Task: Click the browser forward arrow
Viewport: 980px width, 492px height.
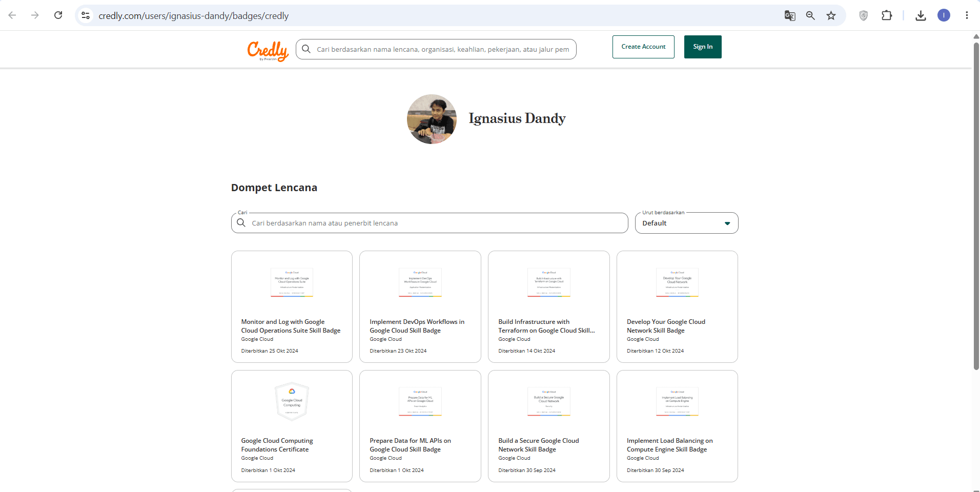Action: coord(35,15)
